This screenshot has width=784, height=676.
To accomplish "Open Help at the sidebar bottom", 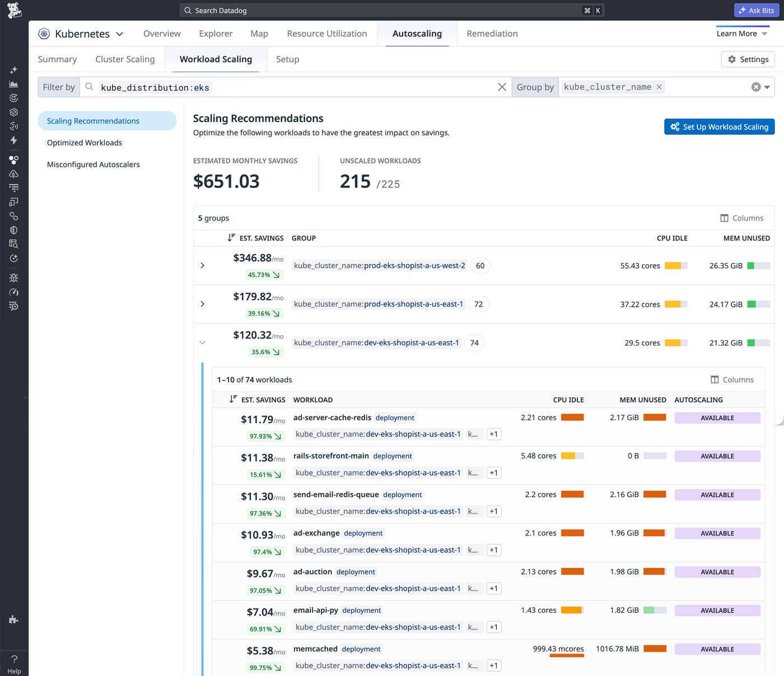I will click(x=14, y=664).
